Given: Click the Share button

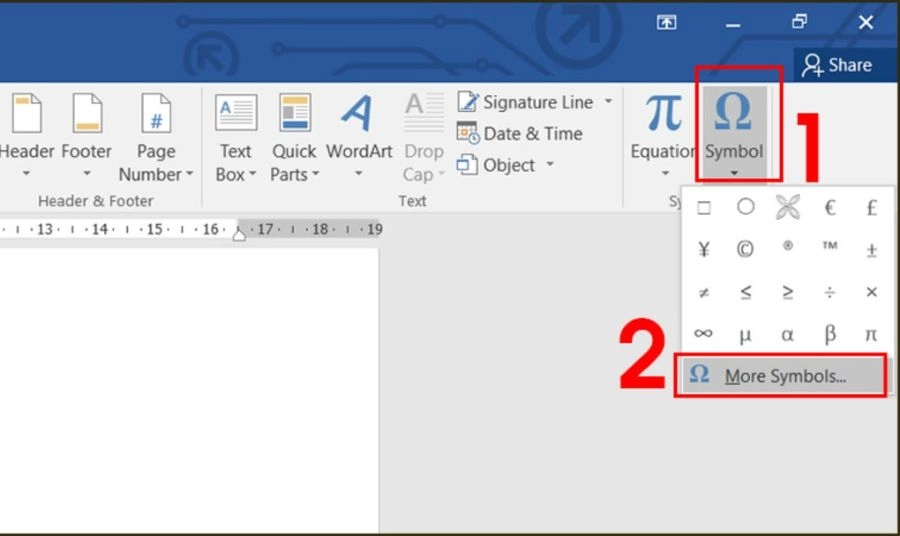Looking at the screenshot, I should click(x=837, y=65).
